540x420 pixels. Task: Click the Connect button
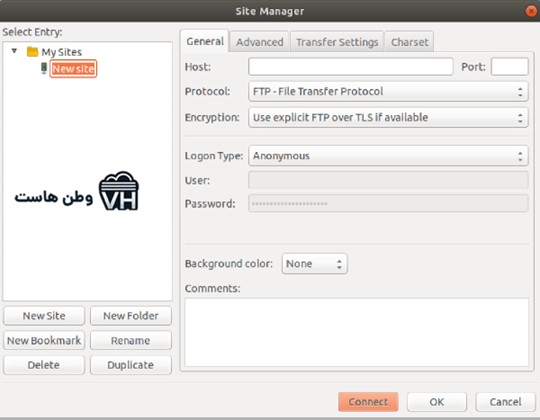tap(368, 402)
